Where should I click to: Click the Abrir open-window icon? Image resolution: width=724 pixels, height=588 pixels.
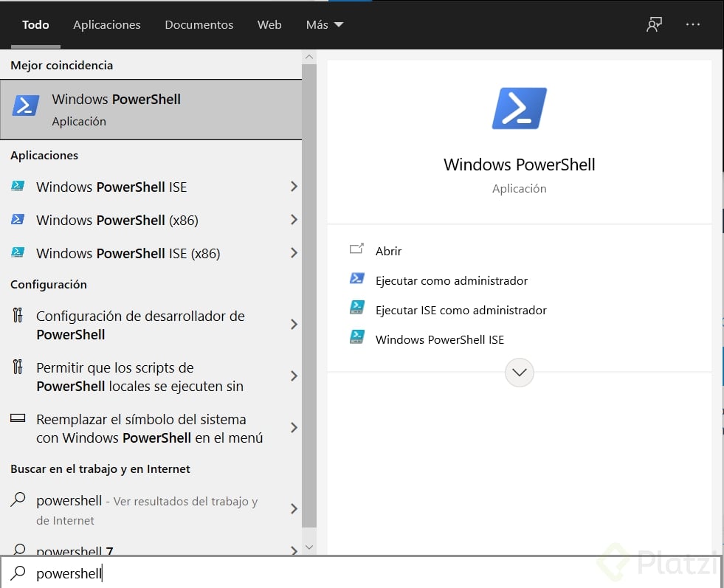pos(356,249)
